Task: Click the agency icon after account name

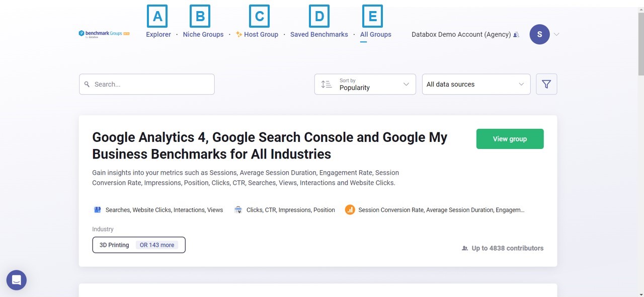Action: [516, 34]
